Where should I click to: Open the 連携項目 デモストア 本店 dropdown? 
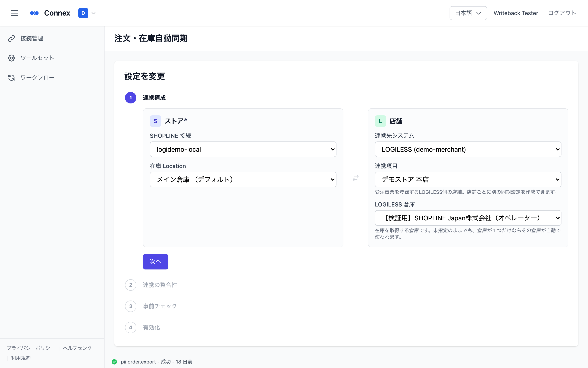(x=468, y=180)
